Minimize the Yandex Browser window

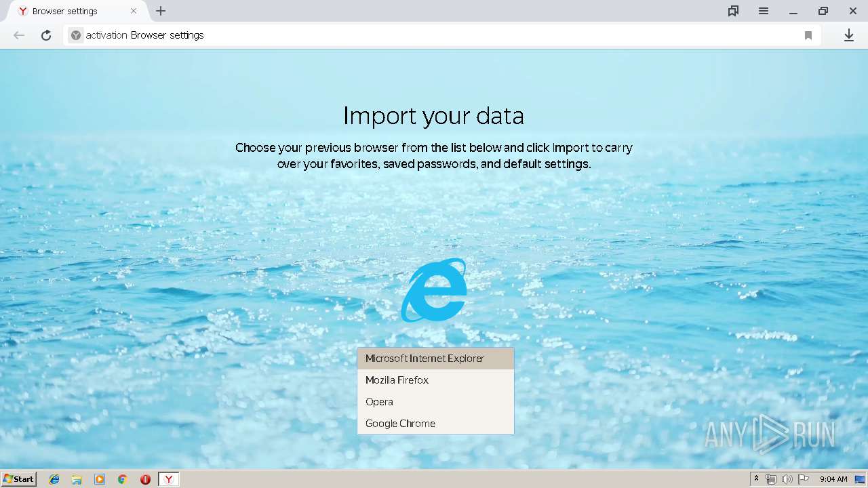pyautogui.click(x=793, y=11)
